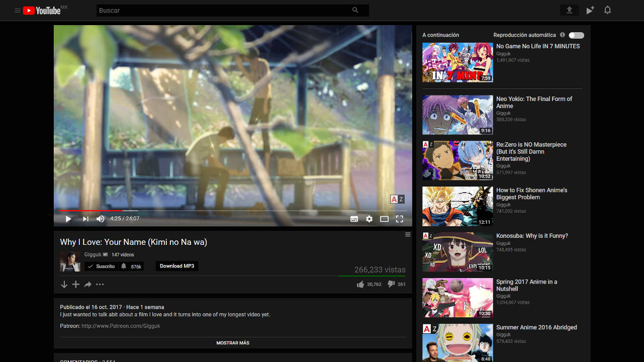Open the Re:Zero video thumbnail
The image size is (644, 362).
[x=457, y=160]
